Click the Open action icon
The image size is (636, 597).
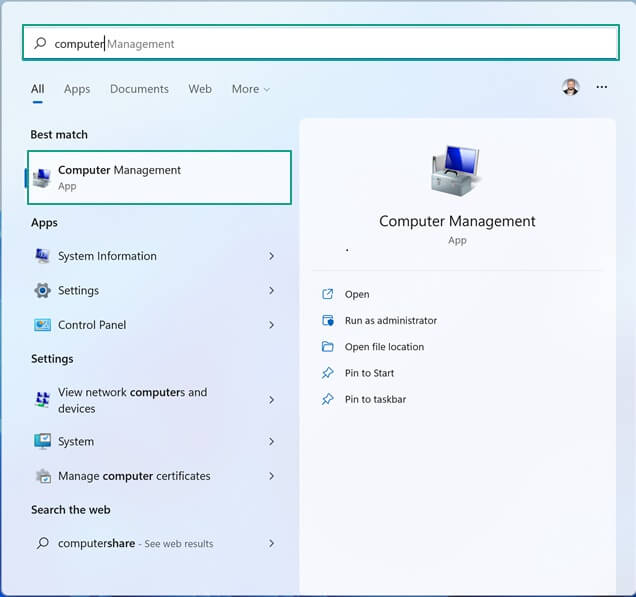coord(327,294)
